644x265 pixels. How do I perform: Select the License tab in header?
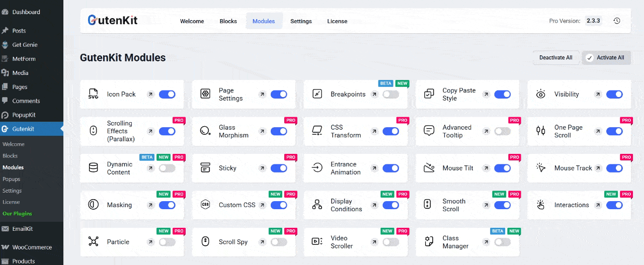[337, 21]
